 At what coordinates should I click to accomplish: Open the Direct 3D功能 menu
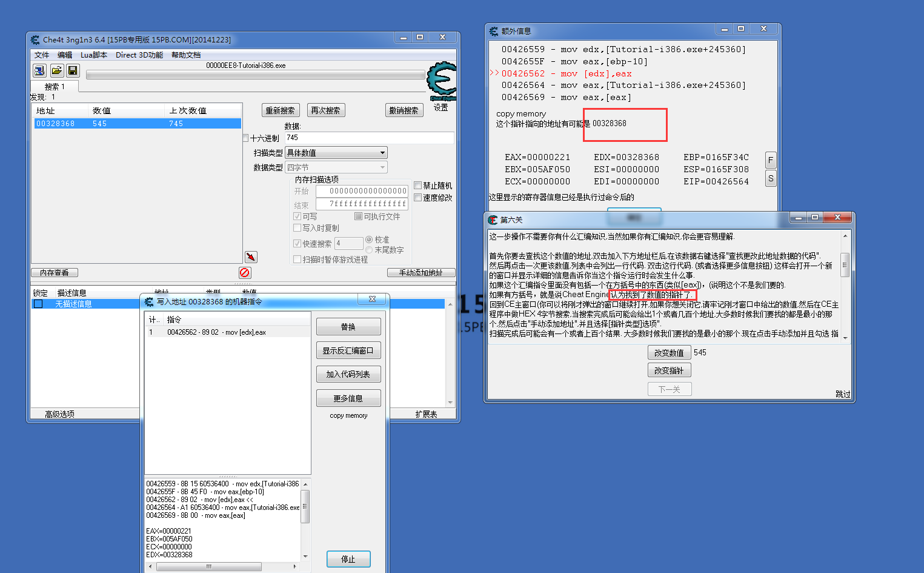coord(139,55)
